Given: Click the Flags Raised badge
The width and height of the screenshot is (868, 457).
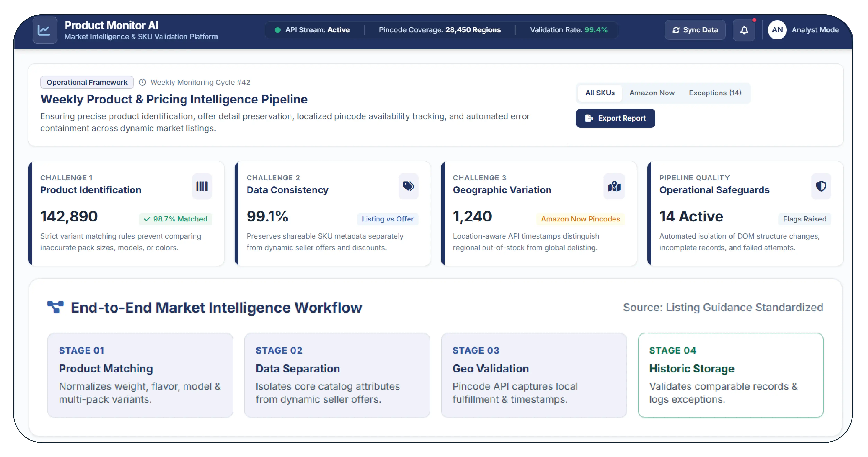Looking at the screenshot, I should (805, 219).
